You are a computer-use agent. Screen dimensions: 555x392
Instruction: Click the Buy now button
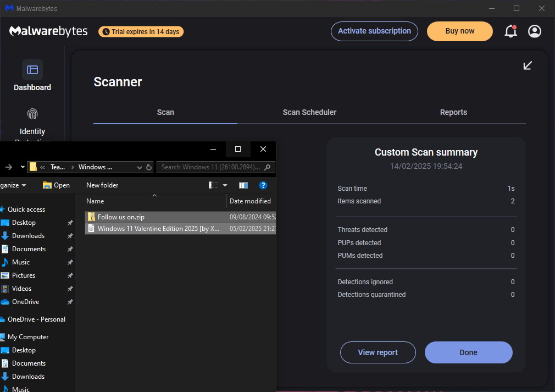(x=460, y=31)
